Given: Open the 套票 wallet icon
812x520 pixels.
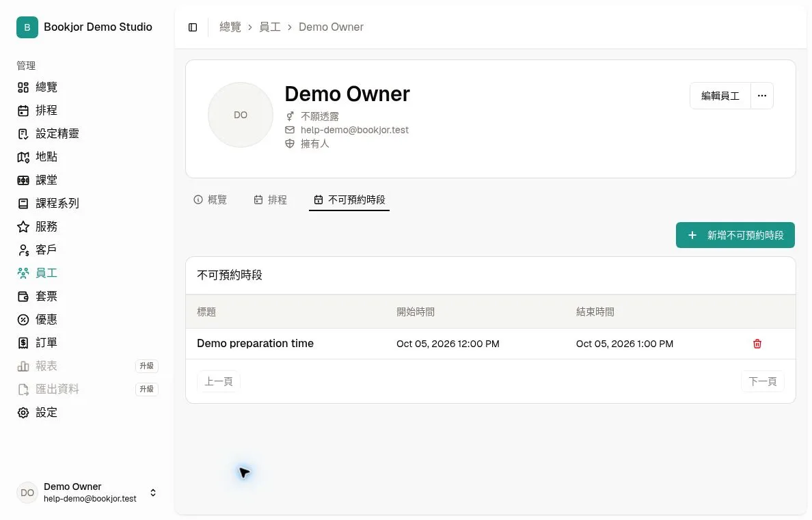Looking at the screenshot, I should click(x=23, y=297).
